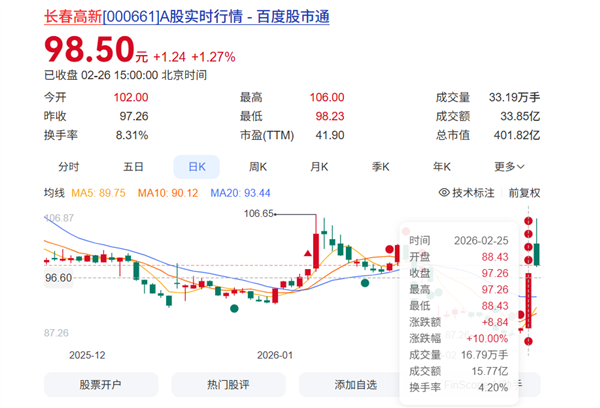The height and width of the screenshot is (408, 600).
Task: Click the 添加自选 button
Action: coord(355,385)
